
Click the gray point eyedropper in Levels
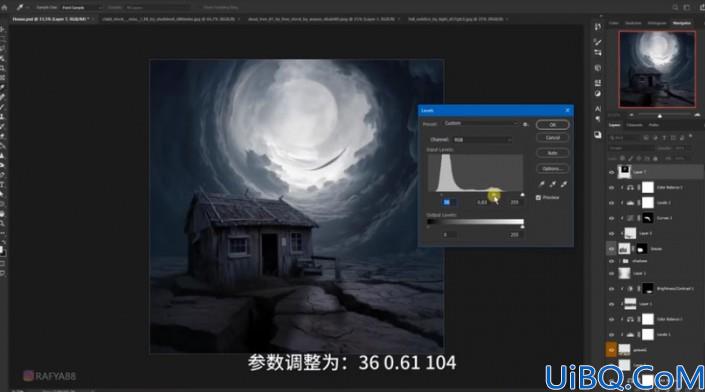pos(553,184)
